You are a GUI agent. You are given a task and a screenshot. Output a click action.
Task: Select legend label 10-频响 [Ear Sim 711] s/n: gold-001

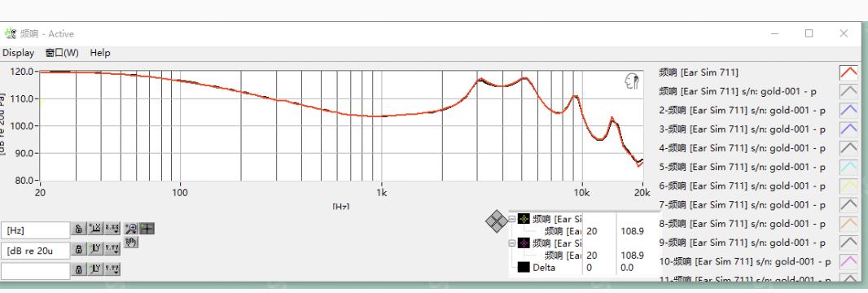[745, 261]
